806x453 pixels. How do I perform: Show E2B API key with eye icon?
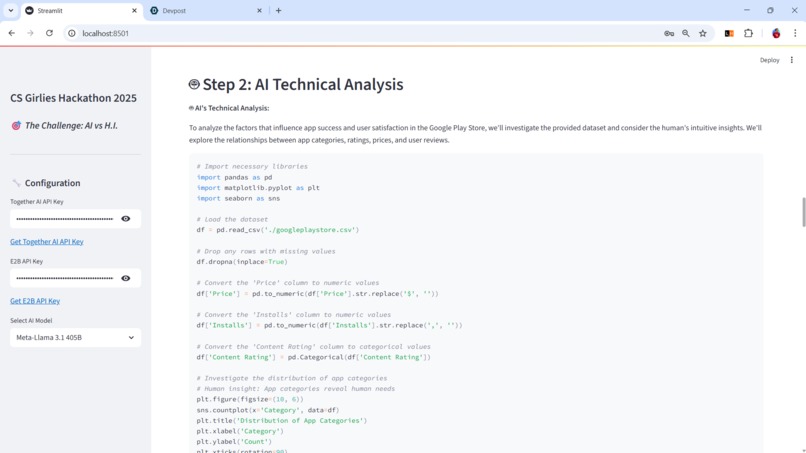pyautogui.click(x=125, y=278)
